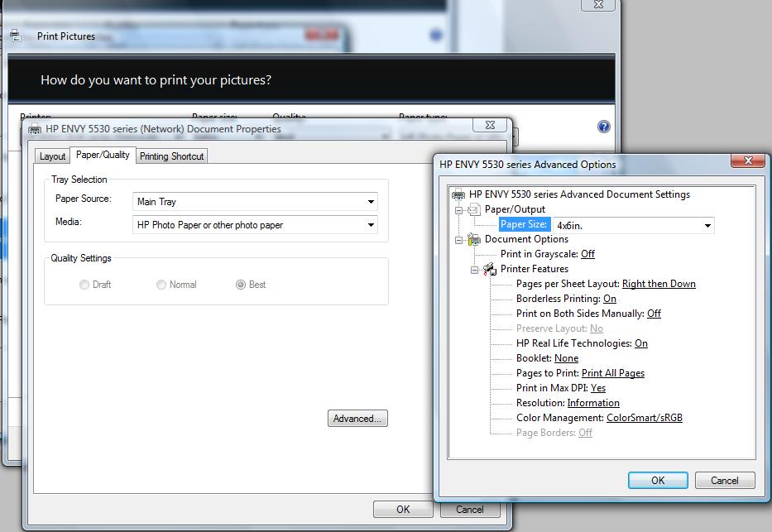Click the Print All Pages value

613,373
